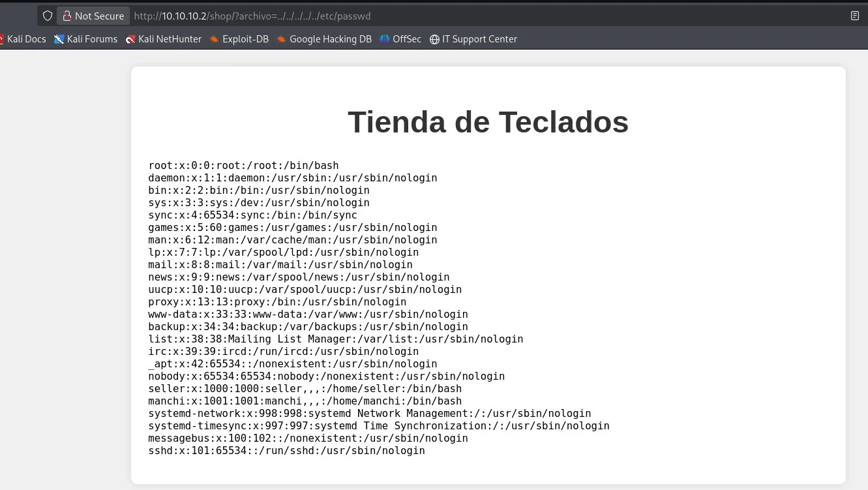This screenshot has height=490, width=868.
Task: Click the uucp:x:10:10 passwd line
Action: click(x=305, y=290)
